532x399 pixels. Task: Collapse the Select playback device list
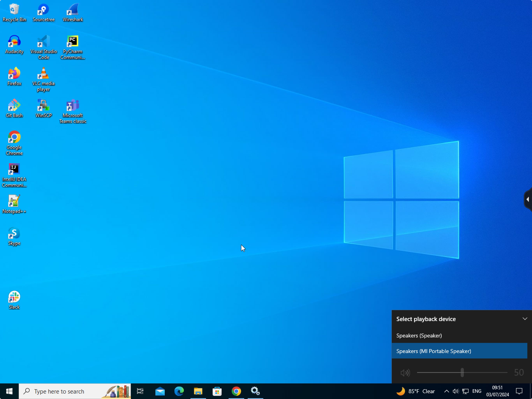click(x=525, y=319)
